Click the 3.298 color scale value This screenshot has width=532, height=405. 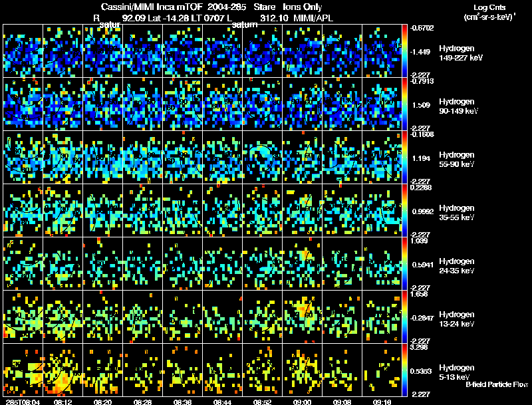tap(420, 347)
